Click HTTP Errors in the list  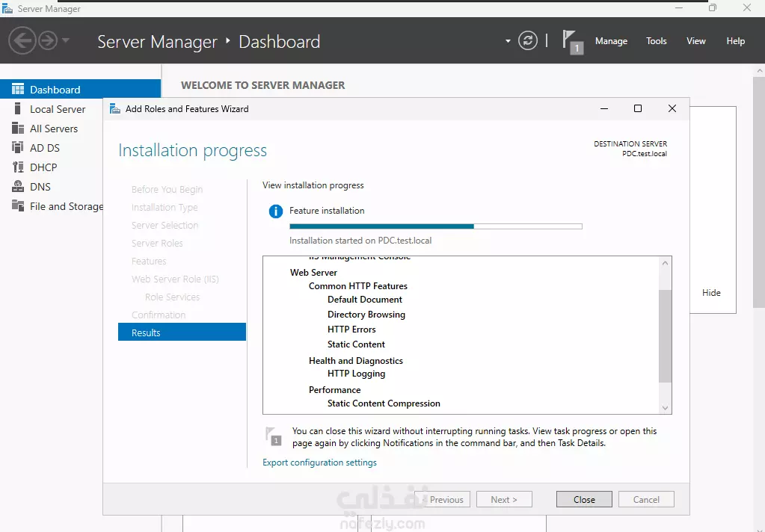(351, 330)
